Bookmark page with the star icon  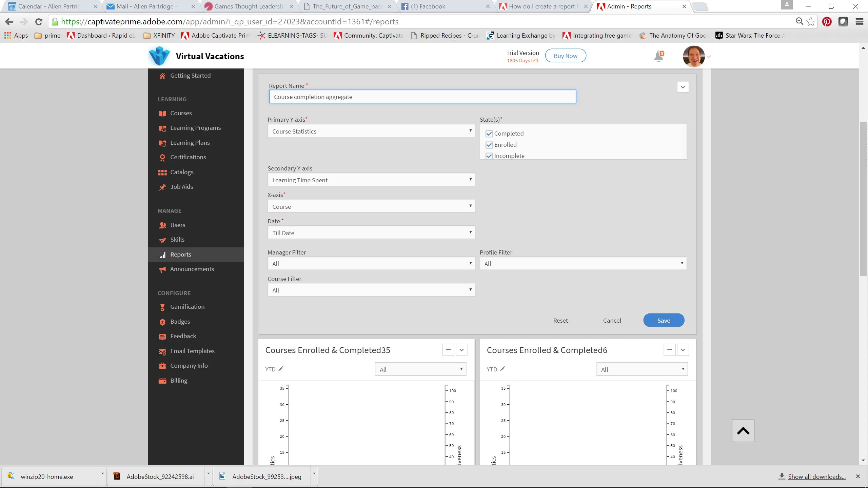[x=811, y=22]
